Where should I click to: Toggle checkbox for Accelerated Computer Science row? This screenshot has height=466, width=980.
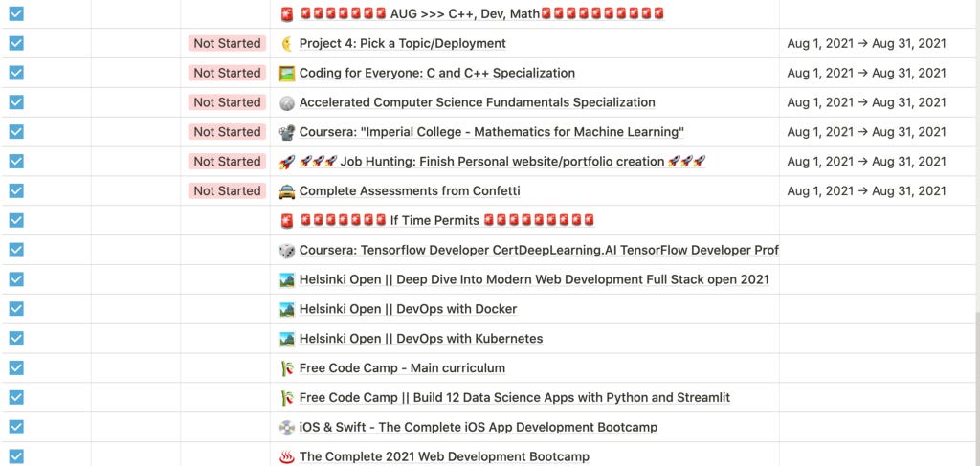point(16,102)
